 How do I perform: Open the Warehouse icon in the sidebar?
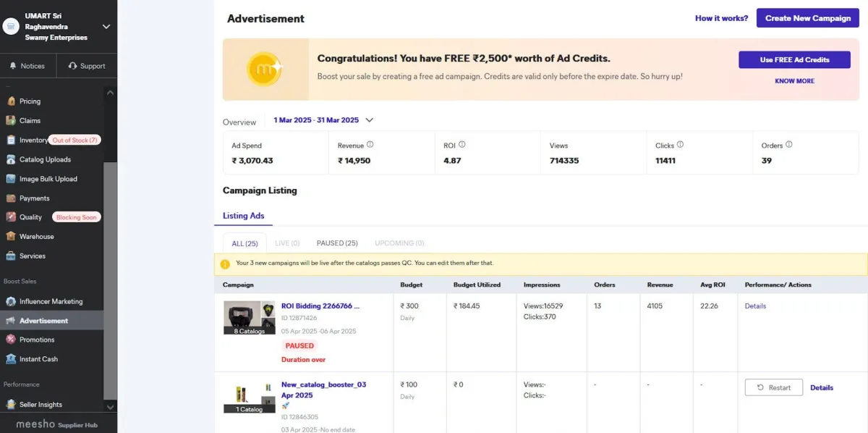coord(11,237)
